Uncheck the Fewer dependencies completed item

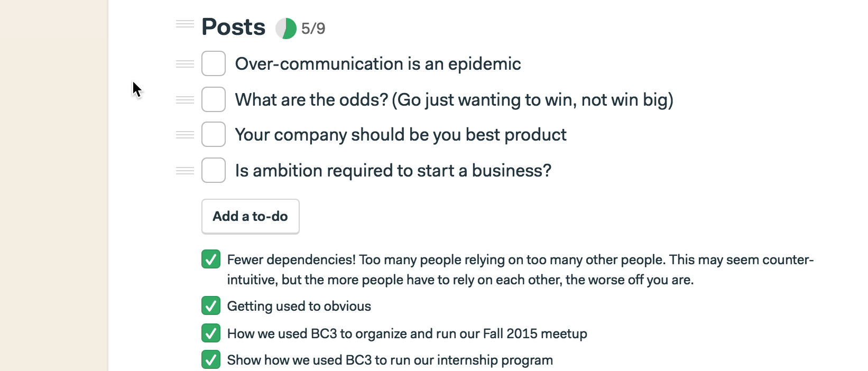point(211,259)
